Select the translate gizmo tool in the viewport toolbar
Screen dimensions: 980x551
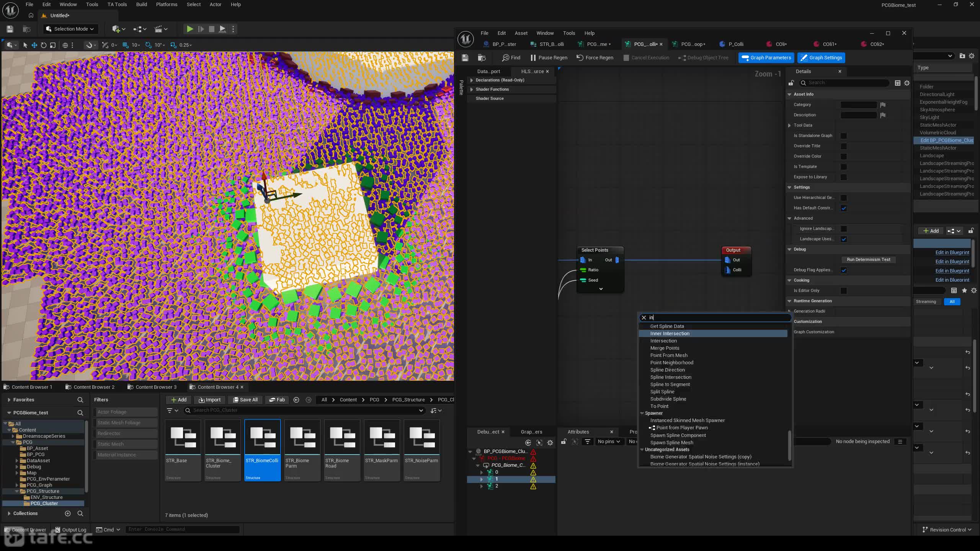(x=34, y=45)
